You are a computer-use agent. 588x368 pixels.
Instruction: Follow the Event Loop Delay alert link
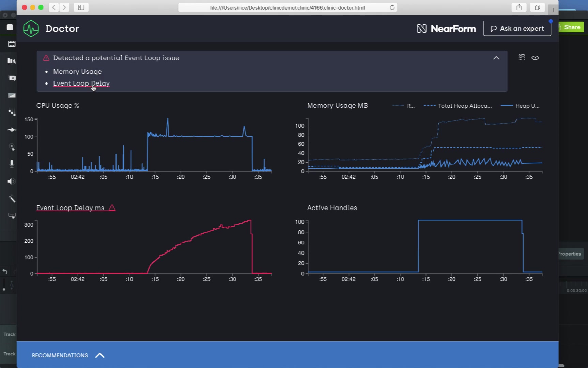81,83
